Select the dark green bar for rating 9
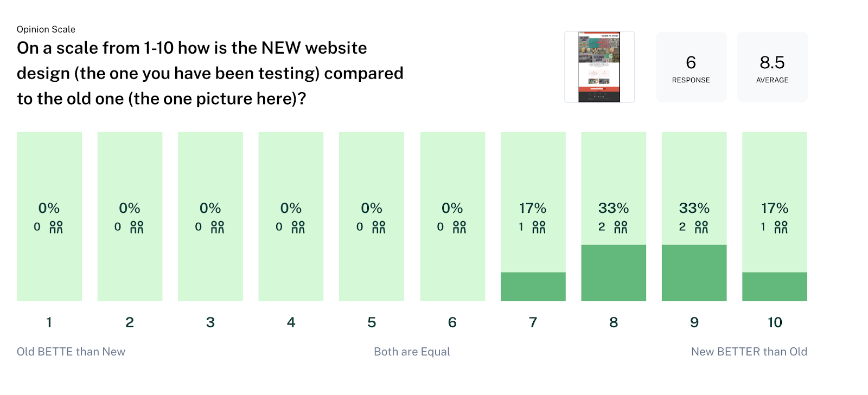Screen dimensions: 868x395 pyautogui.click(x=694, y=273)
